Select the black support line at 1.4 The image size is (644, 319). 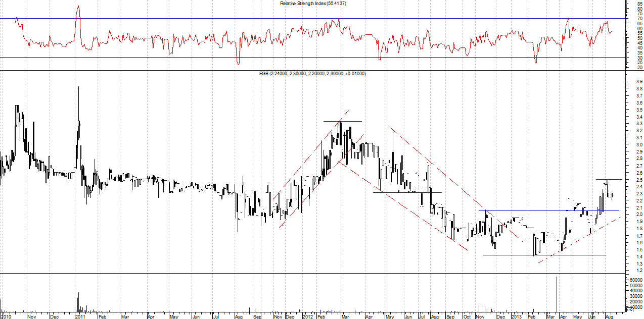point(556,255)
